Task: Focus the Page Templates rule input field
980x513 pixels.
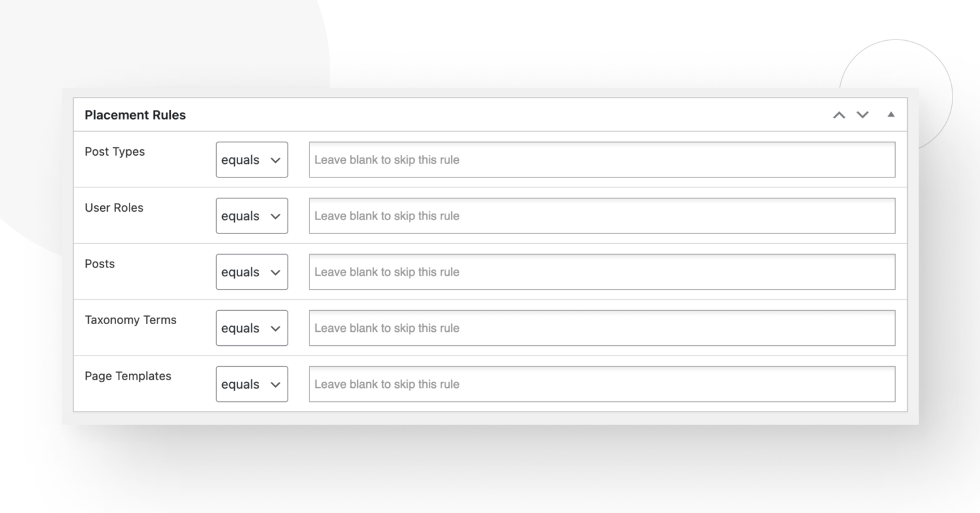Action: pyautogui.click(x=602, y=384)
